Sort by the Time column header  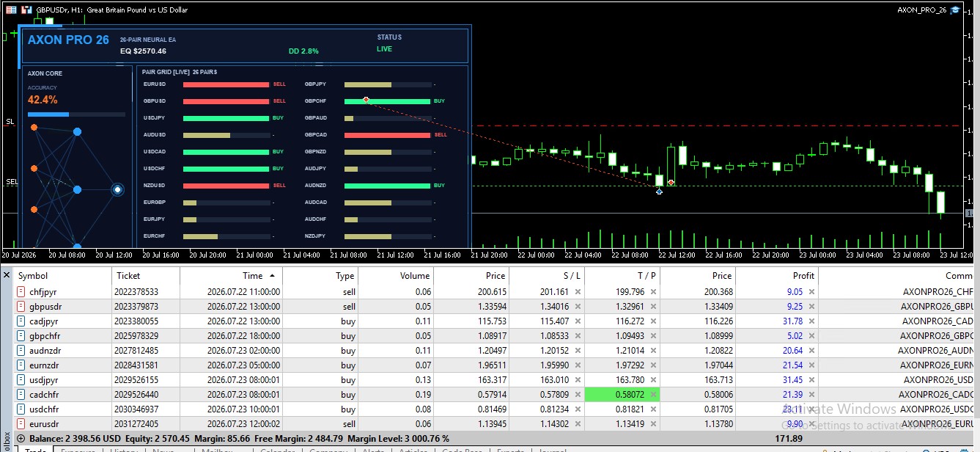231,276
